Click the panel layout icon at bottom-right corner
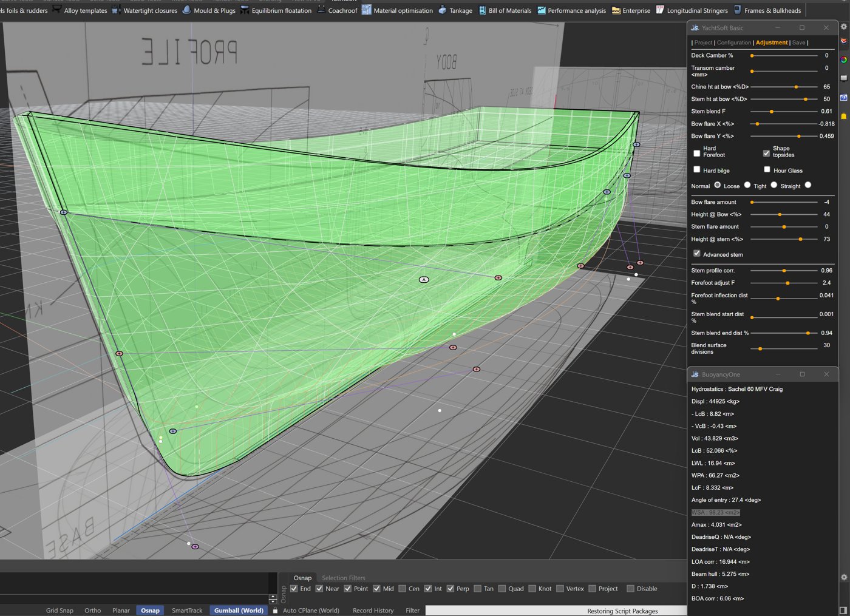Screen dimensions: 850x616 (843, 610)
